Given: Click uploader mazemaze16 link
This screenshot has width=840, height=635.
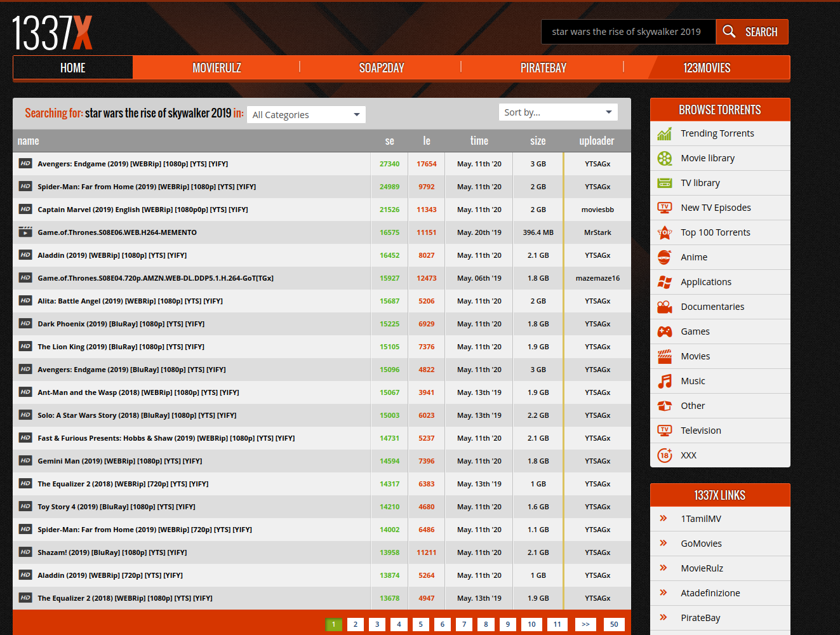Looking at the screenshot, I should (597, 278).
